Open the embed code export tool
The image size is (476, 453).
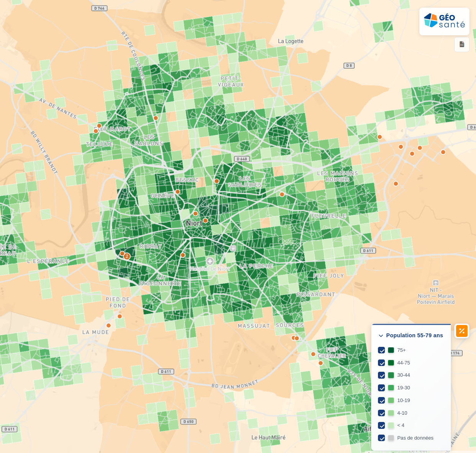[461, 44]
